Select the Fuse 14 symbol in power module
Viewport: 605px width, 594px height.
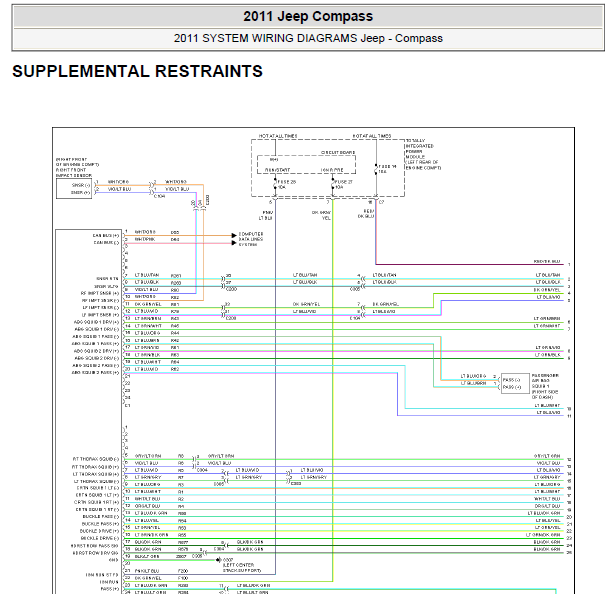click(376, 169)
